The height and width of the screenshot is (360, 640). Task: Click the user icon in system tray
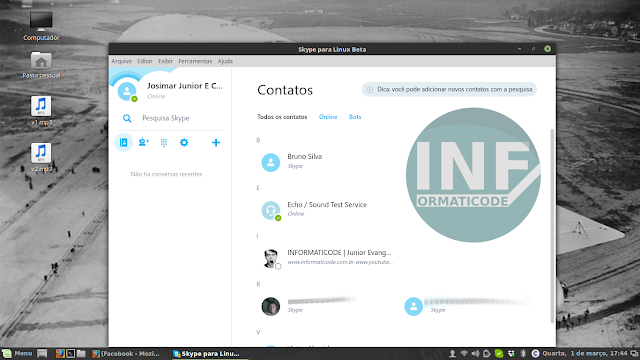point(452,353)
